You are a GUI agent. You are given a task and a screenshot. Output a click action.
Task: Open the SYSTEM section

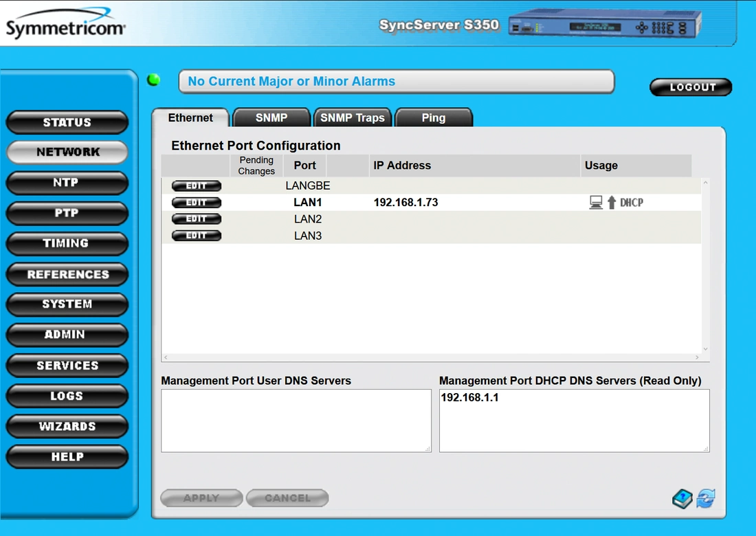67,304
